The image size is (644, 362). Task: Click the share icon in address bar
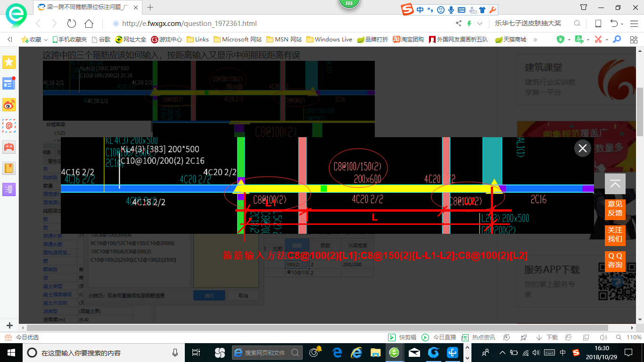click(x=459, y=24)
